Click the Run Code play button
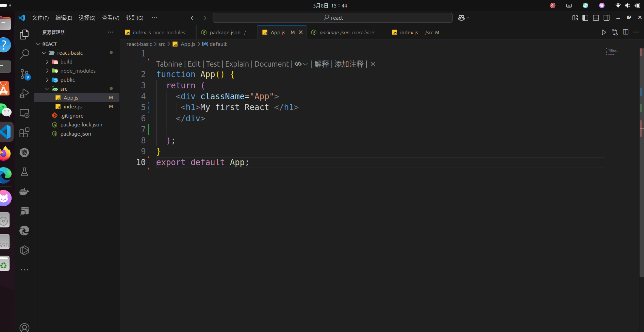Viewport: 644px width, 332px height. click(604, 32)
